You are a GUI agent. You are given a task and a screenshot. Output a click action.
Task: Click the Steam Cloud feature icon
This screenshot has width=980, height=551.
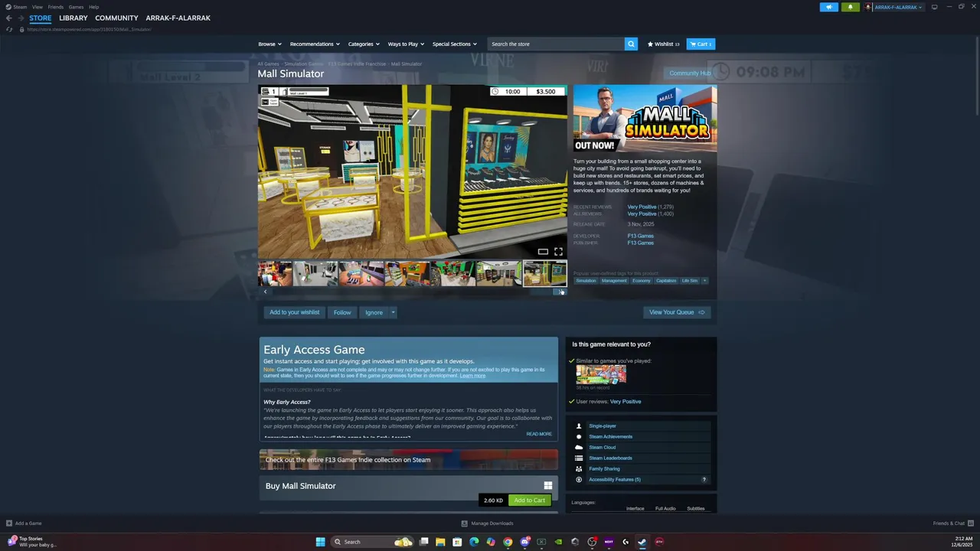click(579, 447)
